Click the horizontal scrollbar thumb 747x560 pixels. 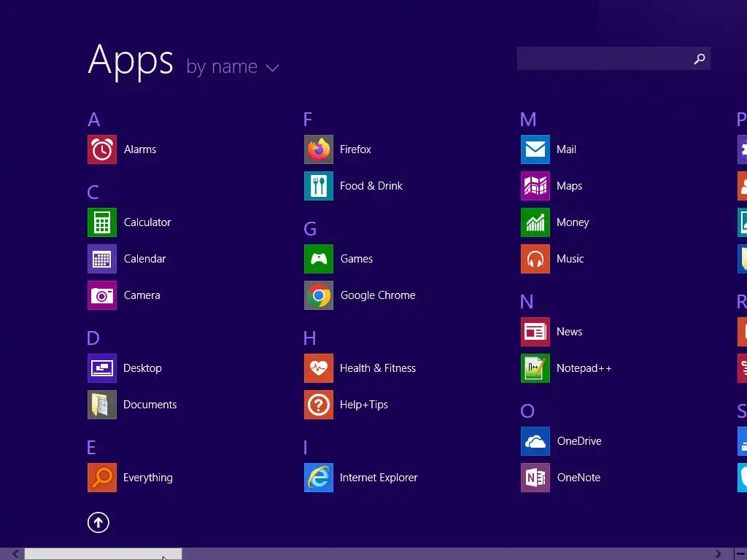pyautogui.click(x=104, y=554)
